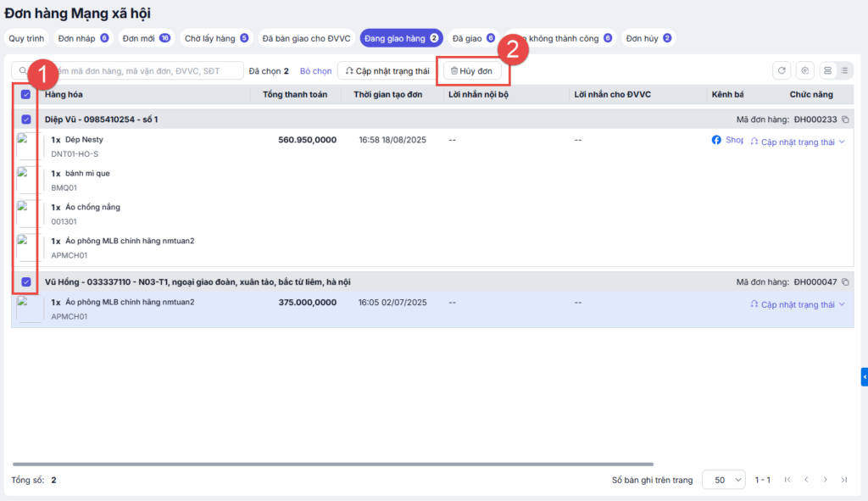Uncheck the Vũ Hồng order checkbox
This screenshot has height=501, width=868.
pyautogui.click(x=26, y=282)
